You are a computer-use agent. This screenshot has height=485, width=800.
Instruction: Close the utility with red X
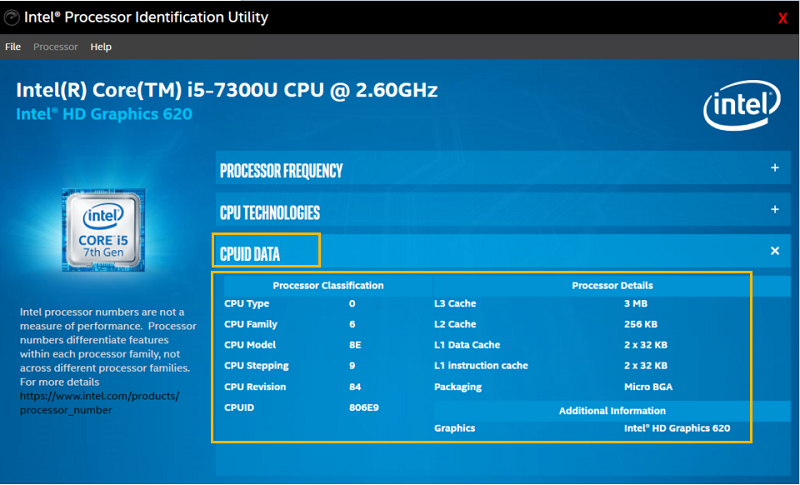[782, 18]
